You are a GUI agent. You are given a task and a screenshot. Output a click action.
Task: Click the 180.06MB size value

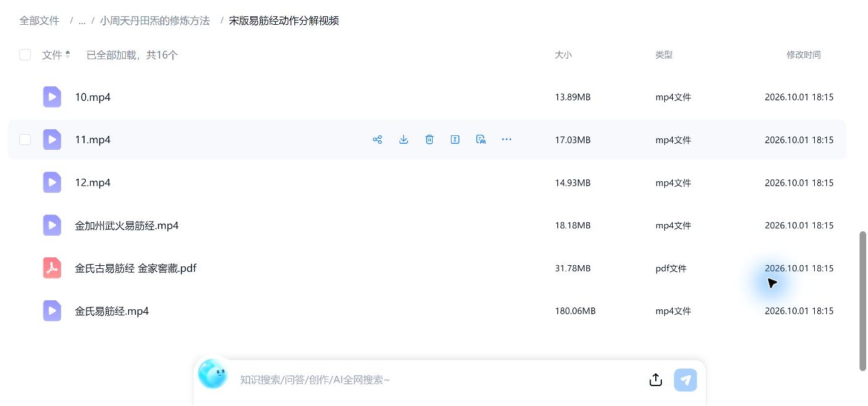575,311
